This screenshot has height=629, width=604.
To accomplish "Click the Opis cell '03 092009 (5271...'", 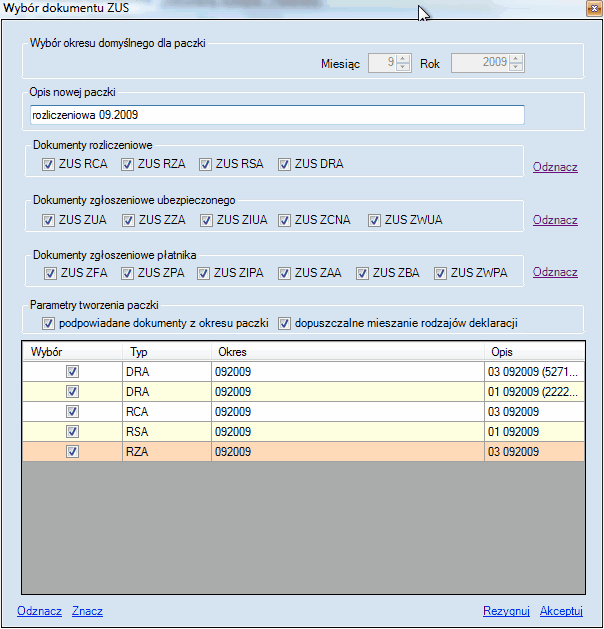I will (x=534, y=371).
